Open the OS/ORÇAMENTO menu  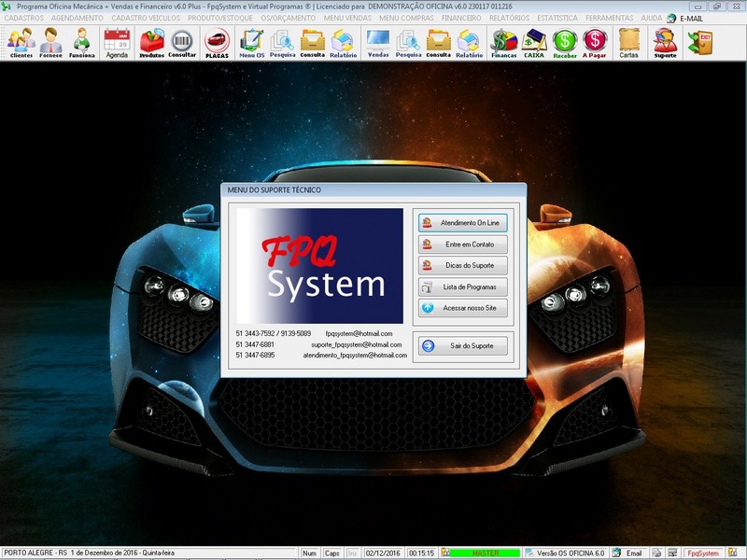[x=289, y=18]
